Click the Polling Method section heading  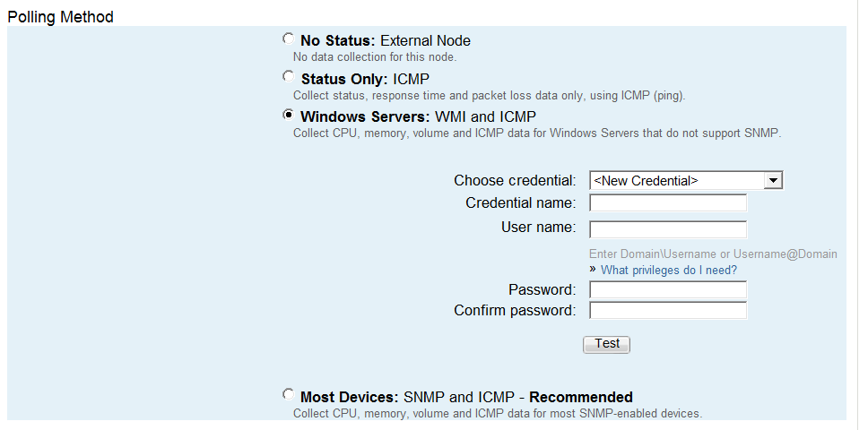60,17
